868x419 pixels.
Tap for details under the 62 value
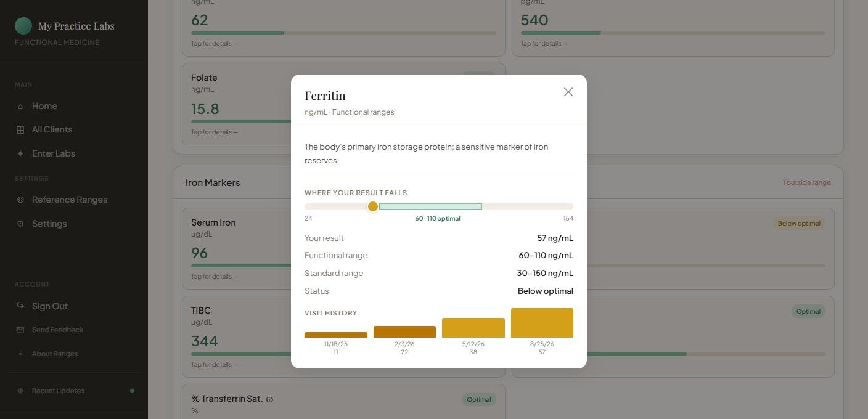[215, 43]
